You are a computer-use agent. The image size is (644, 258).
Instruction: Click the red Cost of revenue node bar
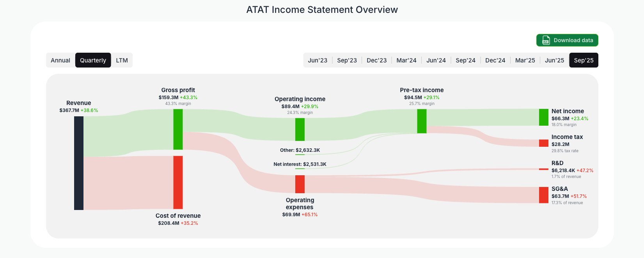178,183
